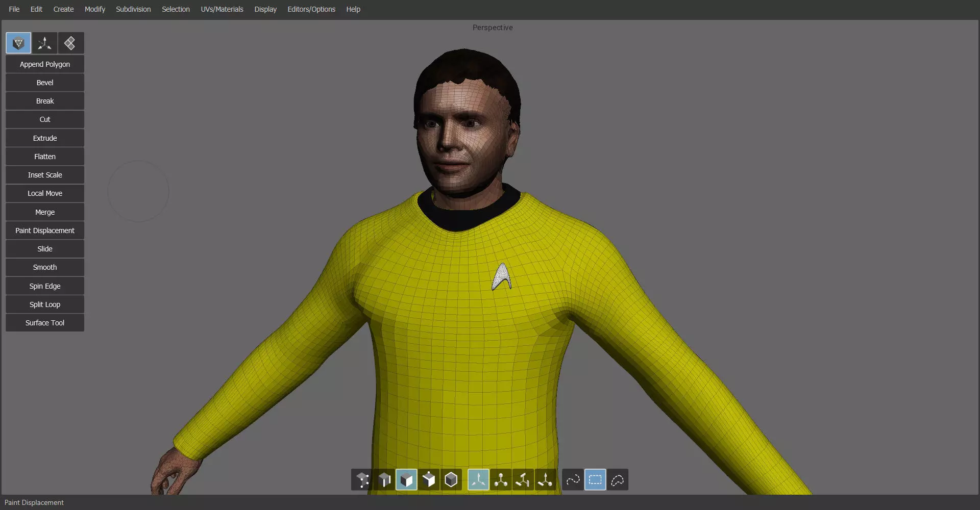Image resolution: width=980 pixels, height=510 pixels.
Task: Open the UVs/Materials menu
Action: click(x=222, y=9)
